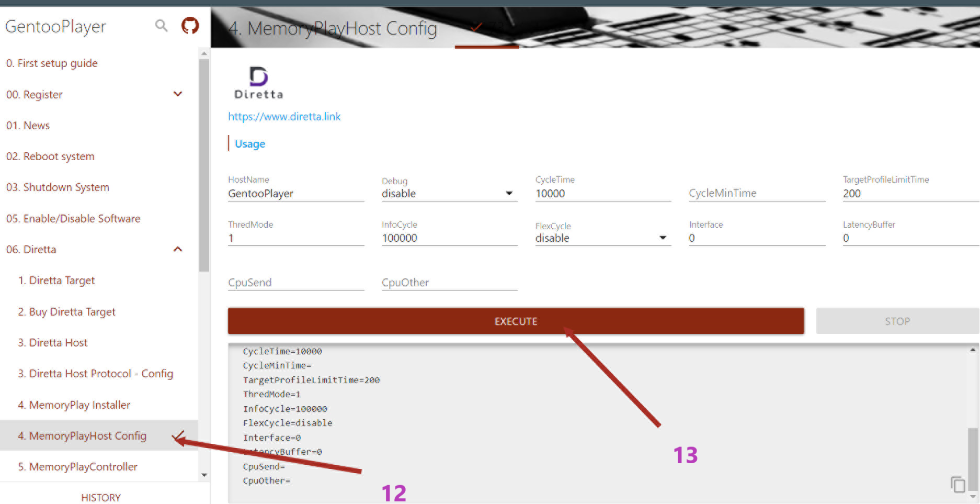The height and width of the screenshot is (504, 980).
Task: Click output line ThredMode=1
Action: pyautogui.click(x=272, y=395)
